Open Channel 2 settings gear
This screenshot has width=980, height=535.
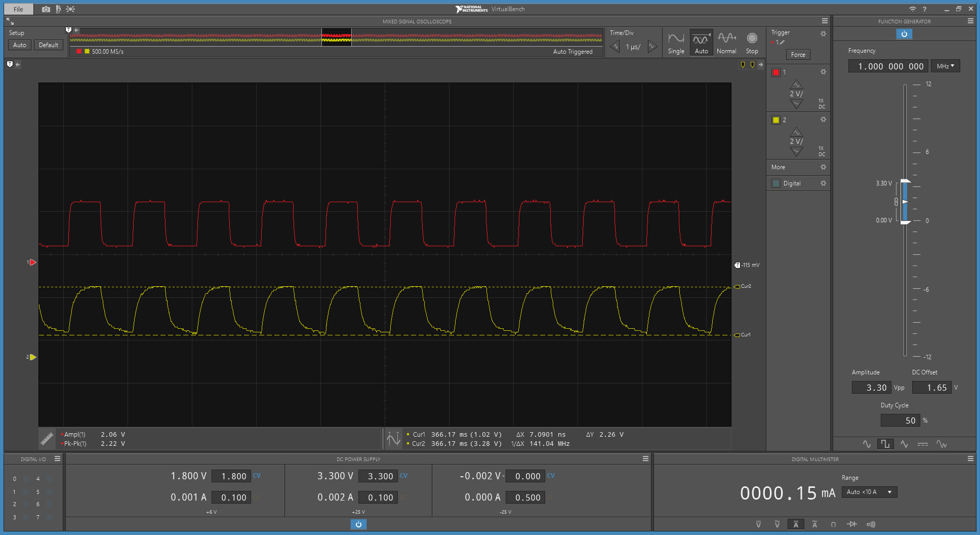pos(823,120)
